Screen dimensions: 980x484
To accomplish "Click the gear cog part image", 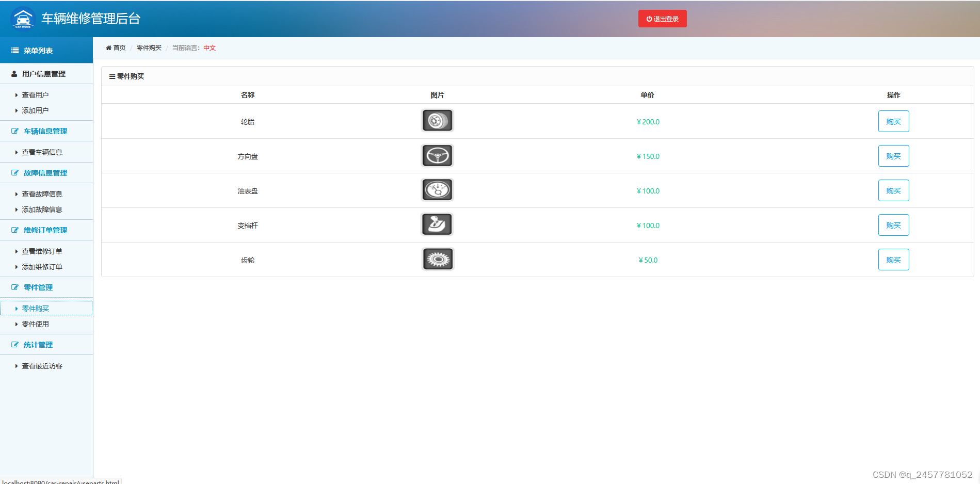I will 438,260.
